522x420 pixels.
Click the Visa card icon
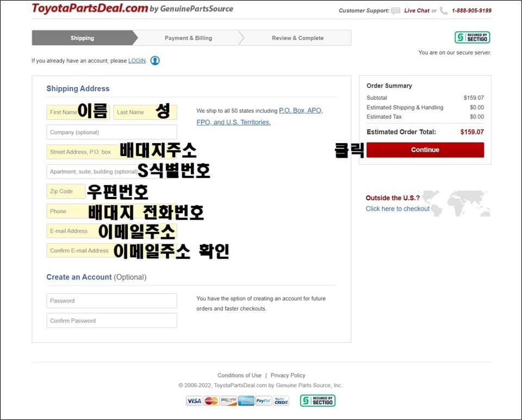tap(194, 400)
